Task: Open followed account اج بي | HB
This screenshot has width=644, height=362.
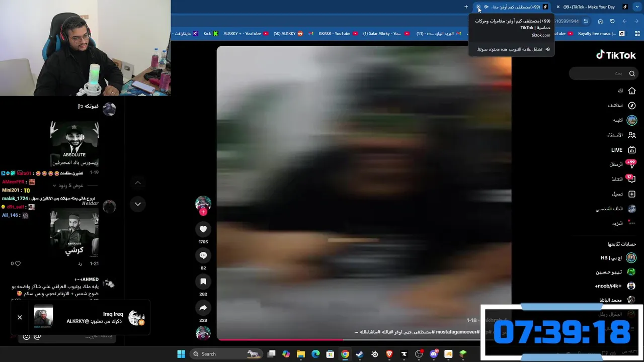Action: click(x=618, y=258)
